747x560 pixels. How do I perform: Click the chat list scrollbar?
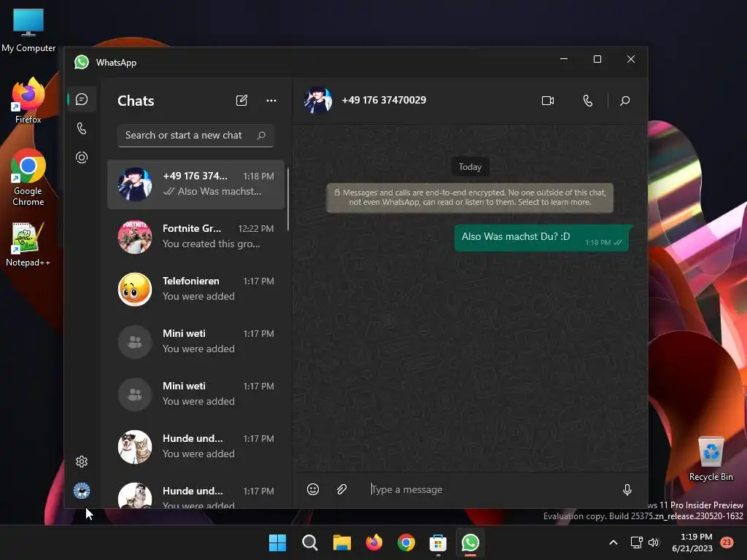[288, 199]
